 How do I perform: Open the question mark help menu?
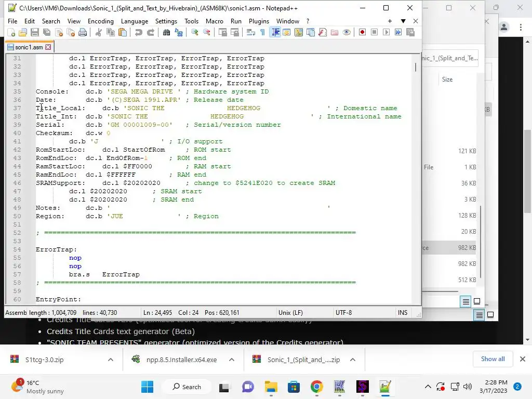click(308, 21)
